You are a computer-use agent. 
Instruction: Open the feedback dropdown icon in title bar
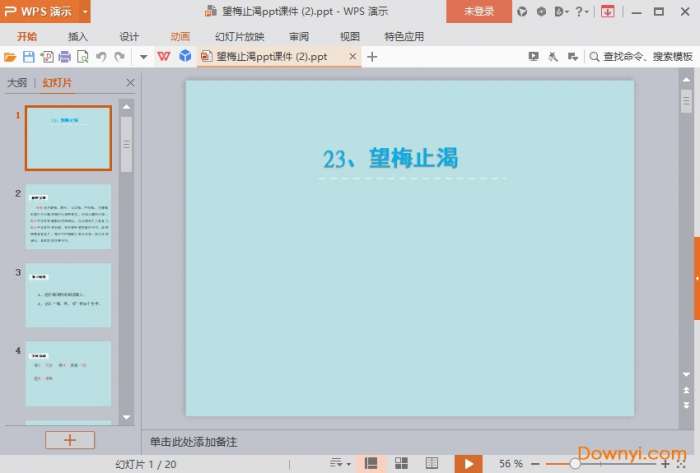coord(561,12)
